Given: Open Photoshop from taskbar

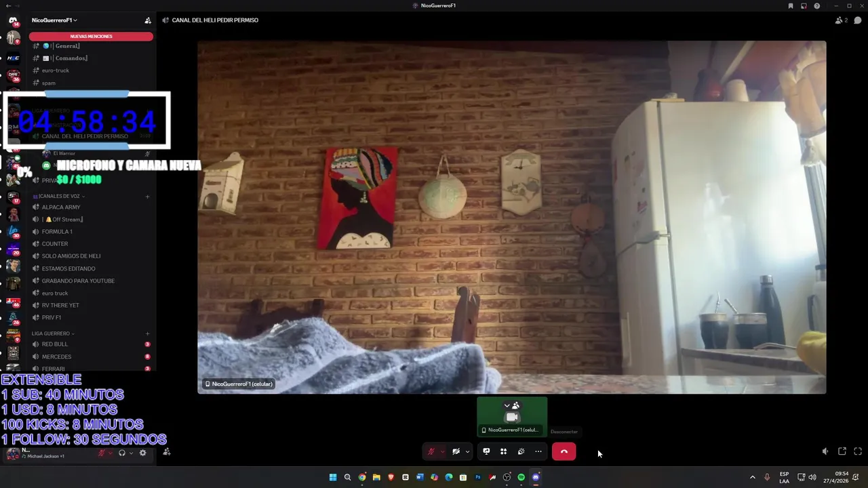Looking at the screenshot, I should click(477, 477).
